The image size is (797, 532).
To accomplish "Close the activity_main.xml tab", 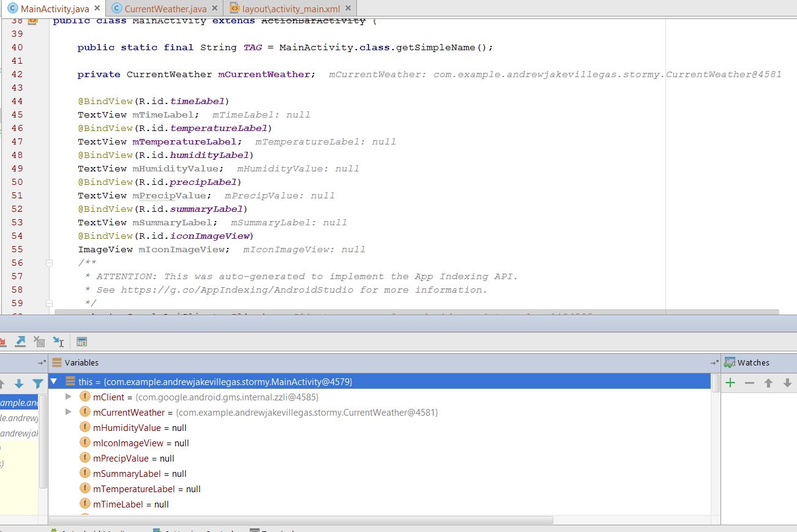I will (x=348, y=9).
